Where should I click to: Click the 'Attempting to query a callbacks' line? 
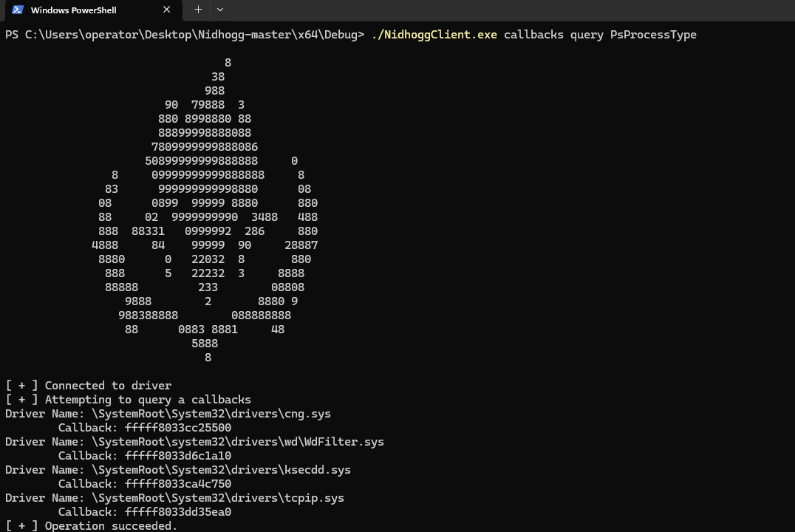pos(148,400)
